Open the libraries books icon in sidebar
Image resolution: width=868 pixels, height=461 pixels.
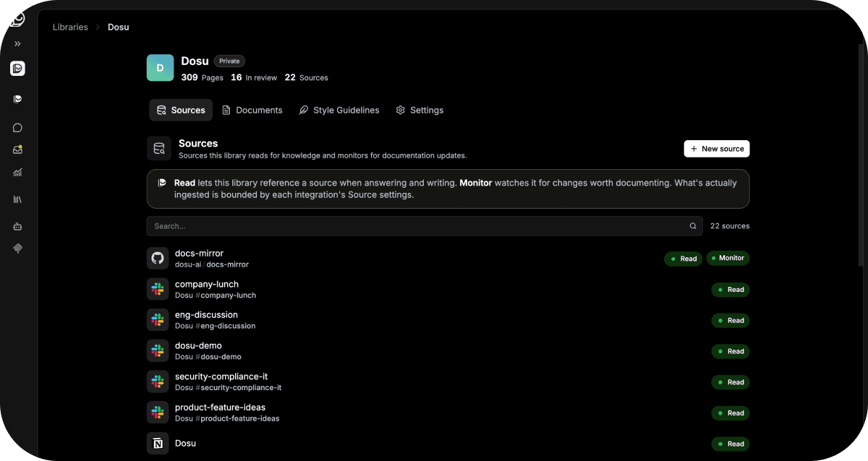[17, 199]
